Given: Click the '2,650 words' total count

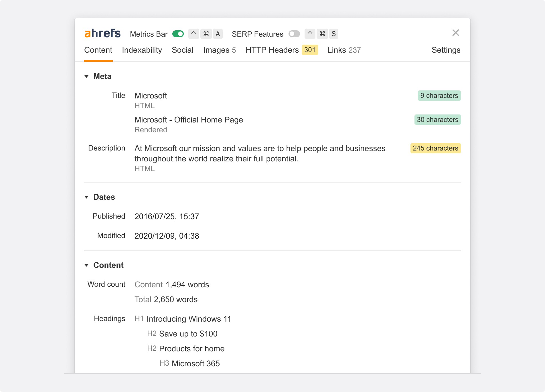Looking at the screenshot, I should click(176, 300).
